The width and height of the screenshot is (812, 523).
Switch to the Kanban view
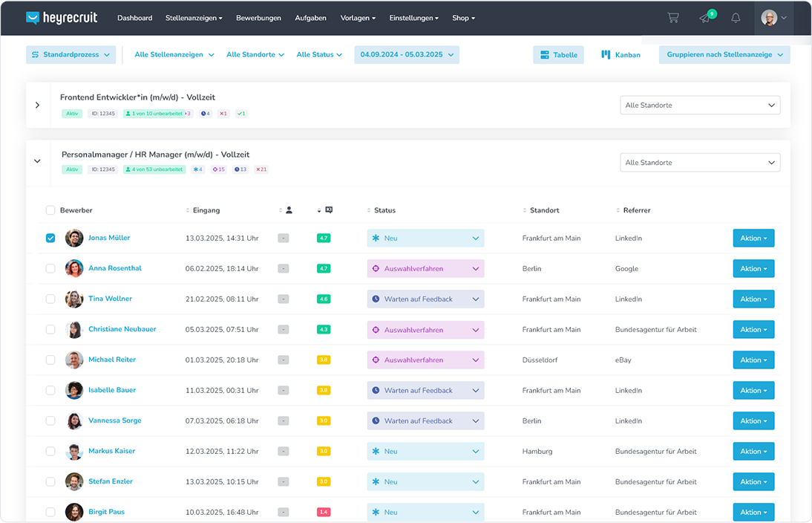coord(621,55)
